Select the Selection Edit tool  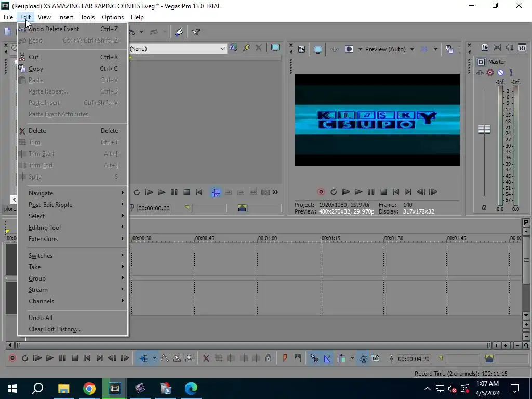tap(177, 358)
